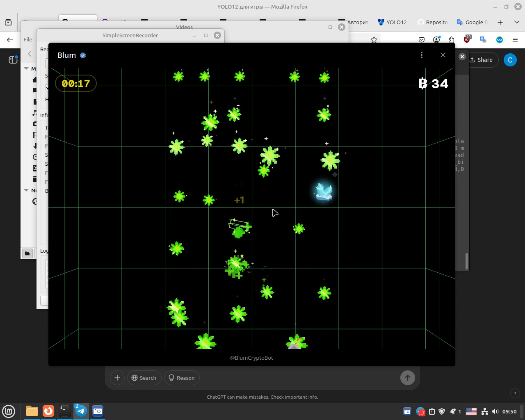Go back using the Firefox back arrow
This screenshot has height=420, width=525.
coord(10,40)
